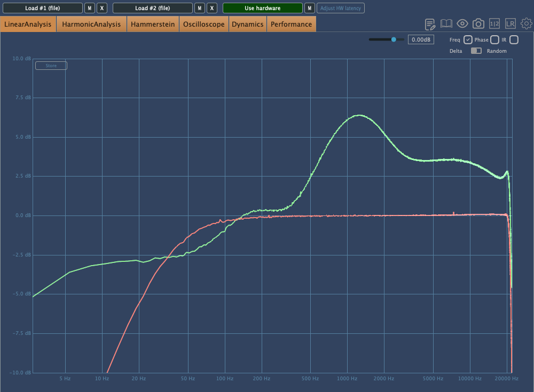Enable the IR checkbox
This screenshot has height=392, width=534.
(x=514, y=40)
